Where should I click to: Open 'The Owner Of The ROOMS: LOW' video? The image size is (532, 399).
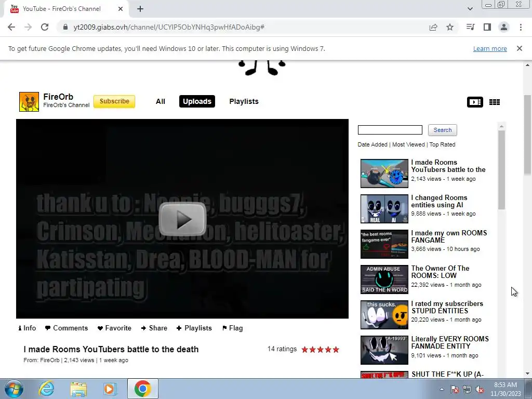pos(440,272)
